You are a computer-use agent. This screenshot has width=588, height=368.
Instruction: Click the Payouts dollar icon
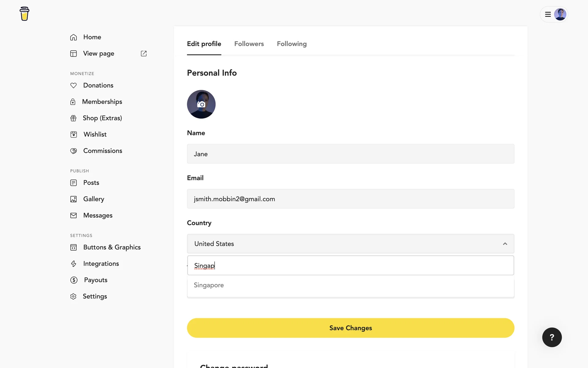[x=74, y=280]
